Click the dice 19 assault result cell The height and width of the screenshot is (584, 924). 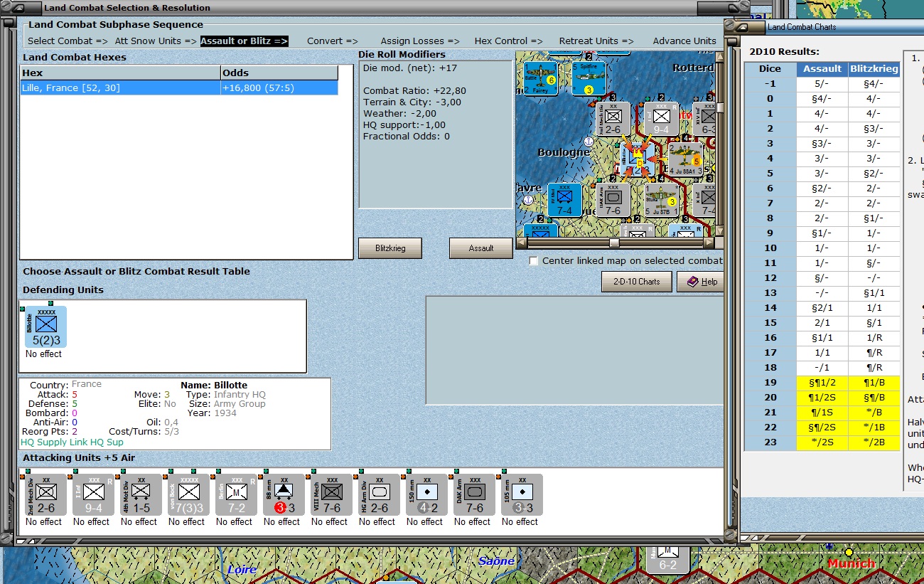coord(822,383)
